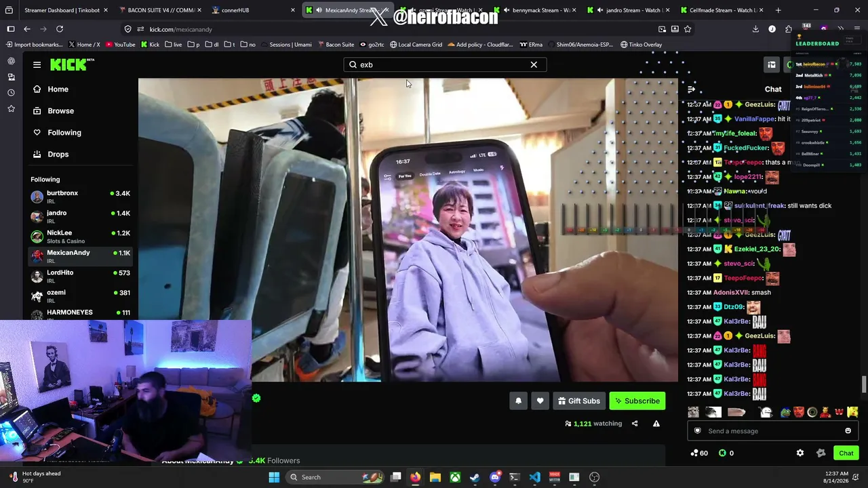Open the Kick sidebar hamburger menu
868x488 pixels.
coord(37,64)
